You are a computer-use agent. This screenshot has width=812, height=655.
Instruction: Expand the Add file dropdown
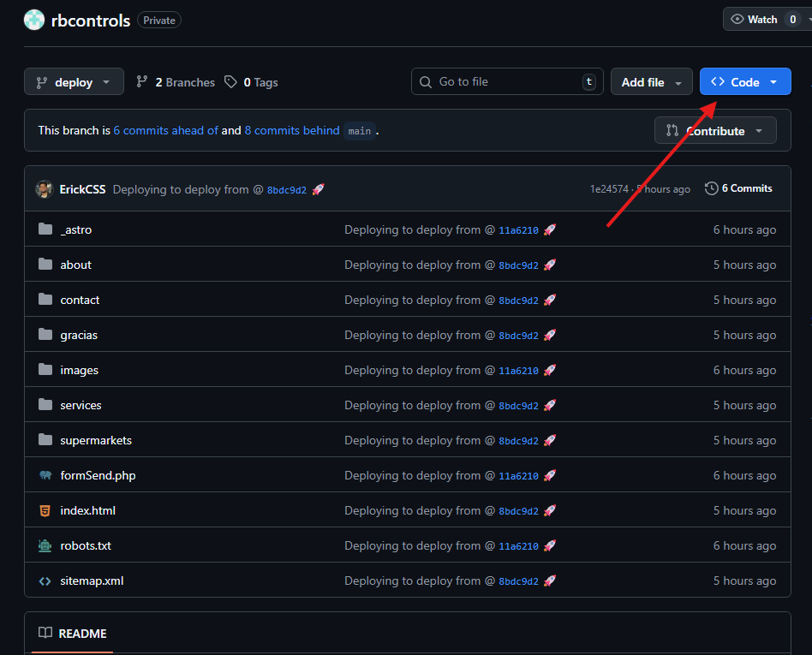(651, 82)
